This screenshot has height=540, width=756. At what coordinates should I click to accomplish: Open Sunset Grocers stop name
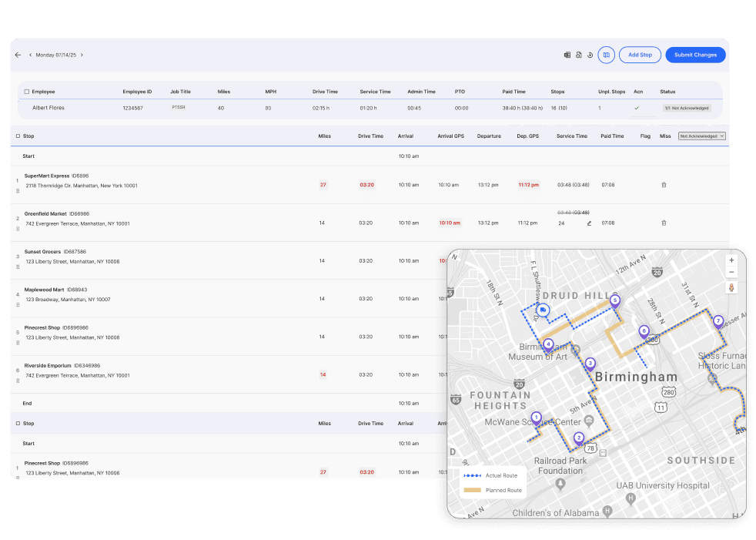[x=42, y=252]
